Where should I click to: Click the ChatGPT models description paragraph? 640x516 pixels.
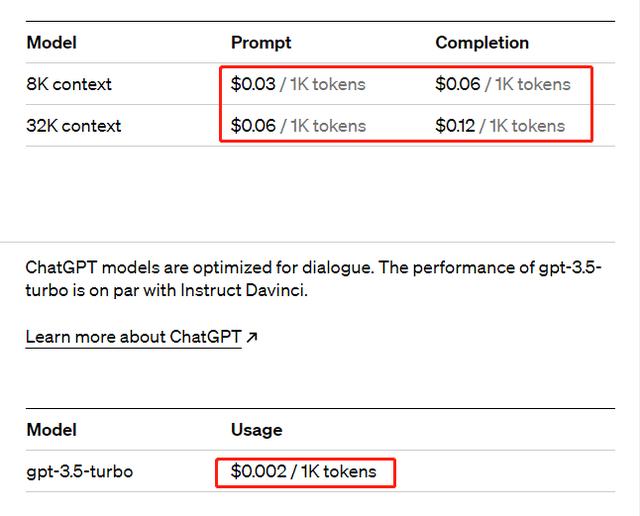tap(313, 279)
